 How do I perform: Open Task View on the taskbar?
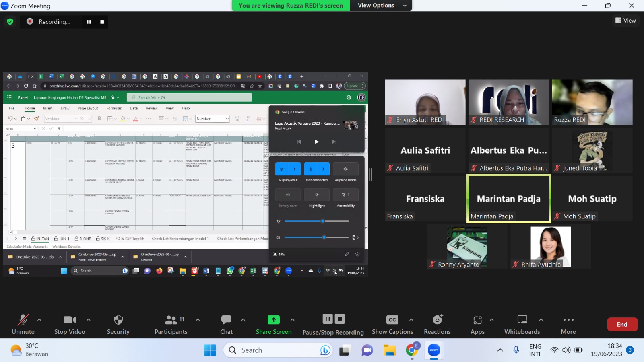click(x=345, y=350)
